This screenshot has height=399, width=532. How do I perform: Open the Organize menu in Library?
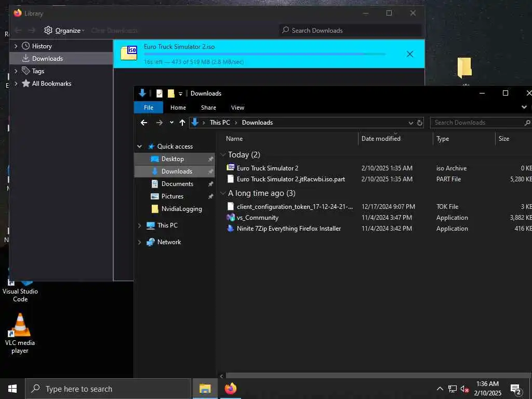coord(64,31)
